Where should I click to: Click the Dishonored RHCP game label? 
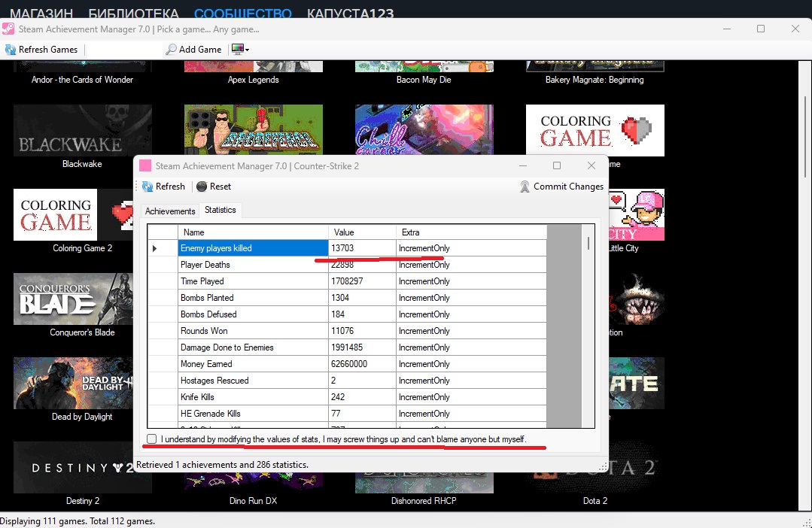click(x=424, y=501)
